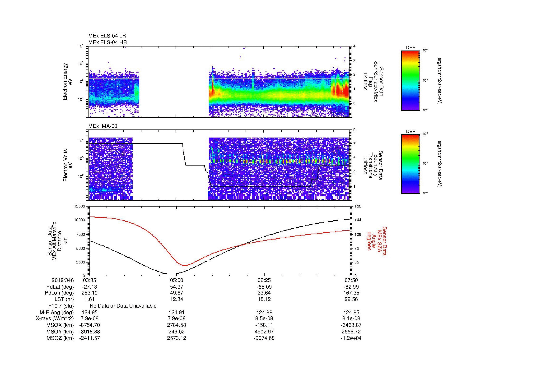This screenshot has width=555, height=392.
Task: Click the Electron Energy eV axis label
Action: coord(67,82)
